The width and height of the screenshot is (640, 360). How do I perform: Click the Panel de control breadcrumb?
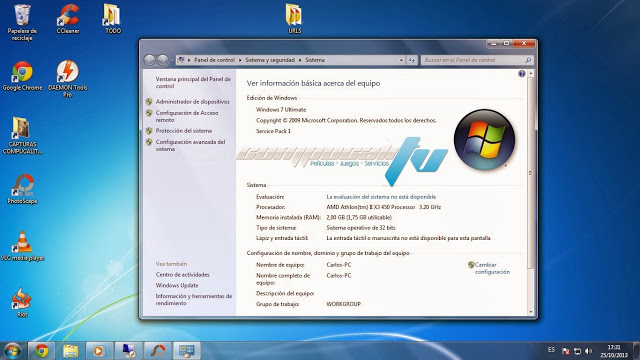[214, 60]
